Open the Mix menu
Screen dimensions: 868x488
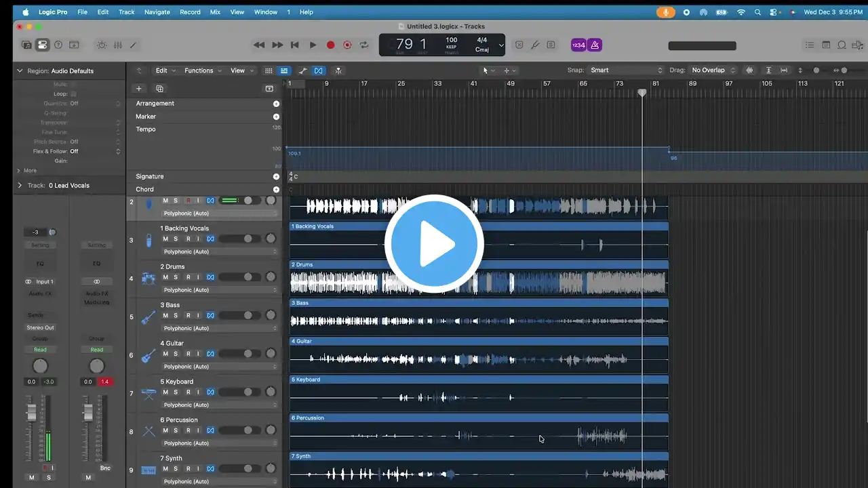(x=215, y=12)
